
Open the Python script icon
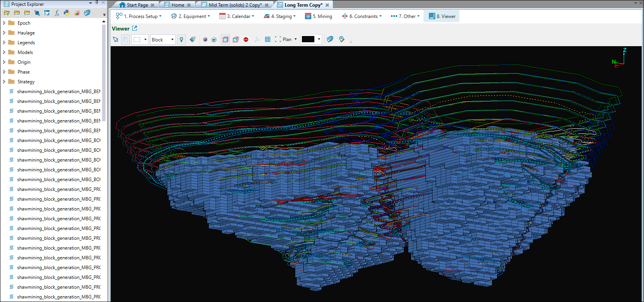click(x=67, y=13)
